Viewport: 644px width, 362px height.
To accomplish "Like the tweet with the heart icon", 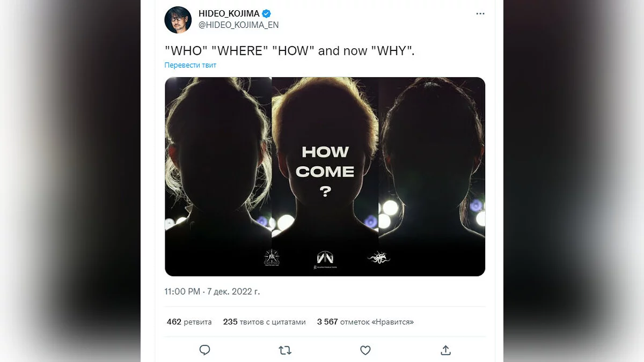I will [x=365, y=350].
